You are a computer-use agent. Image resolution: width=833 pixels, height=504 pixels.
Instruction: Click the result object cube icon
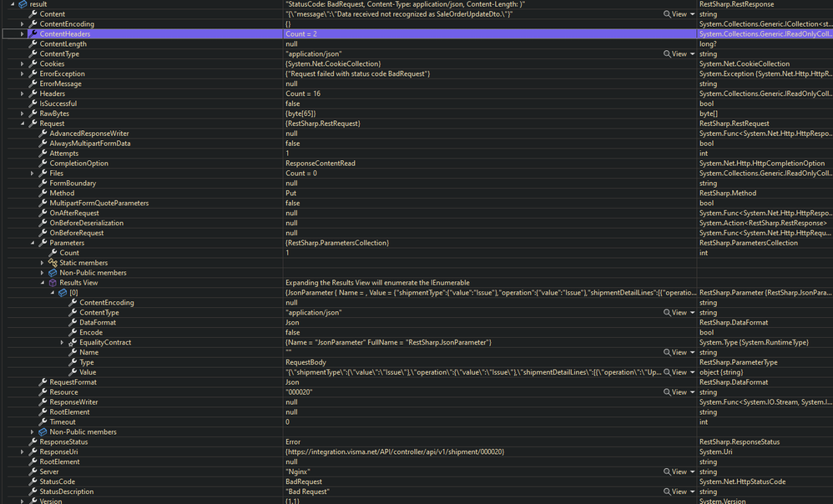point(23,4)
